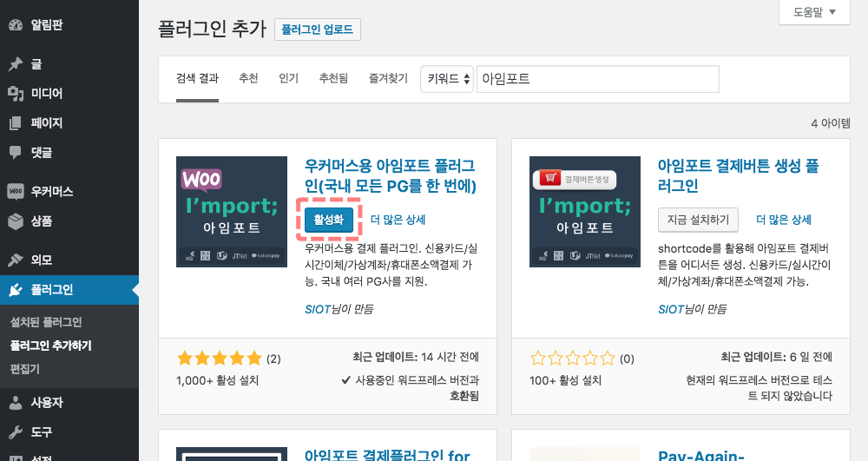Click the empty stars rating (0)
Image resolution: width=868 pixels, height=461 pixels.
[x=572, y=359]
